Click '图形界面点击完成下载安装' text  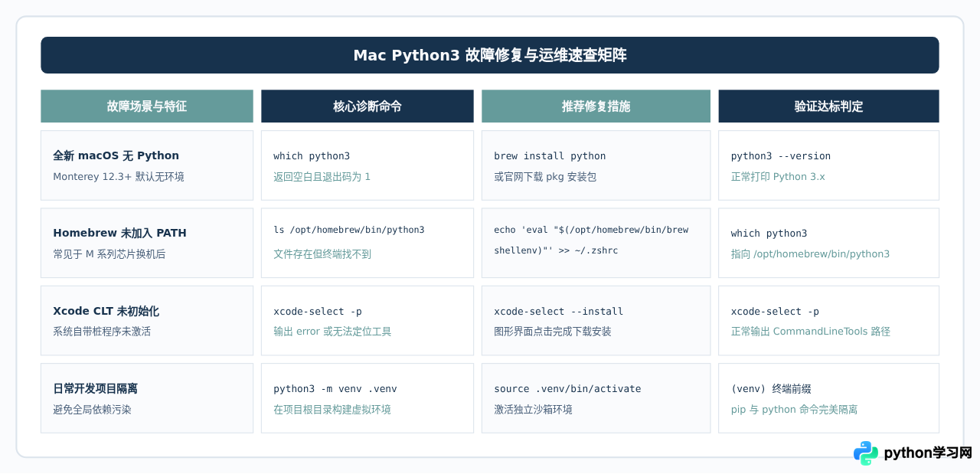point(553,332)
